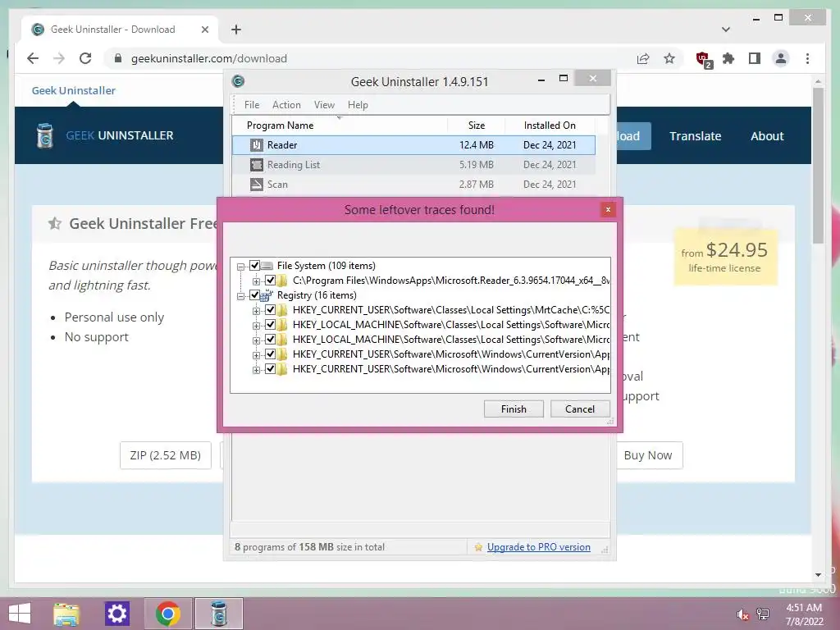840x630 pixels.
Task: Open the Translate page in site navigation
Action: (695, 136)
